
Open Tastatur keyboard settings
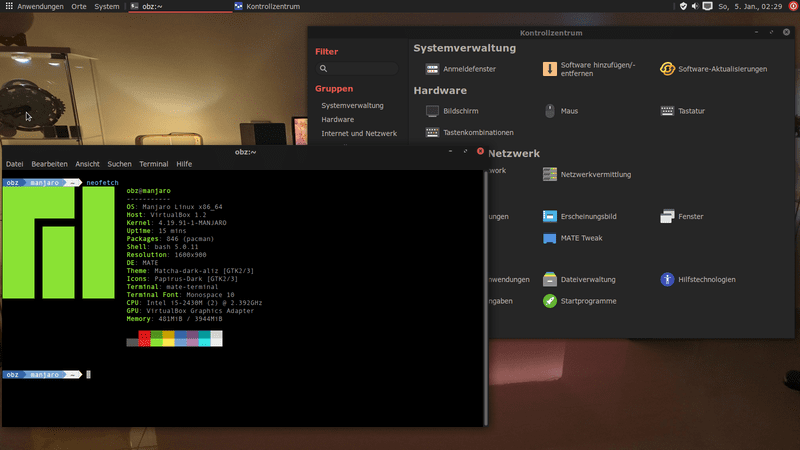[683, 111]
